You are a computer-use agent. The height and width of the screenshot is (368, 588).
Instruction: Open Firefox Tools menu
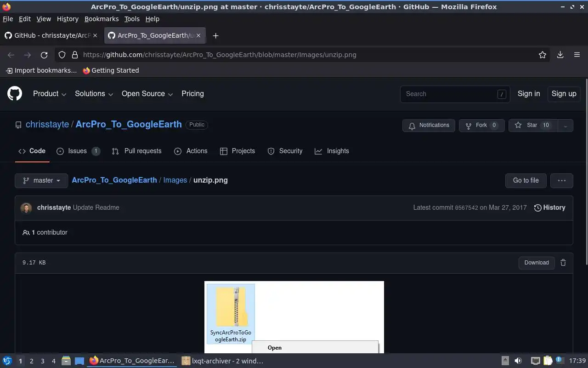pyautogui.click(x=132, y=19)
